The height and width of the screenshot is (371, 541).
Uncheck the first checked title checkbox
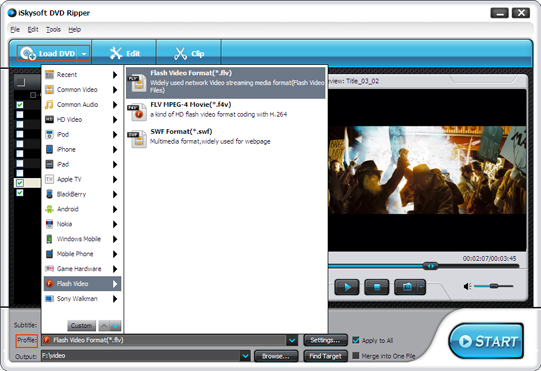click(20, 105)
